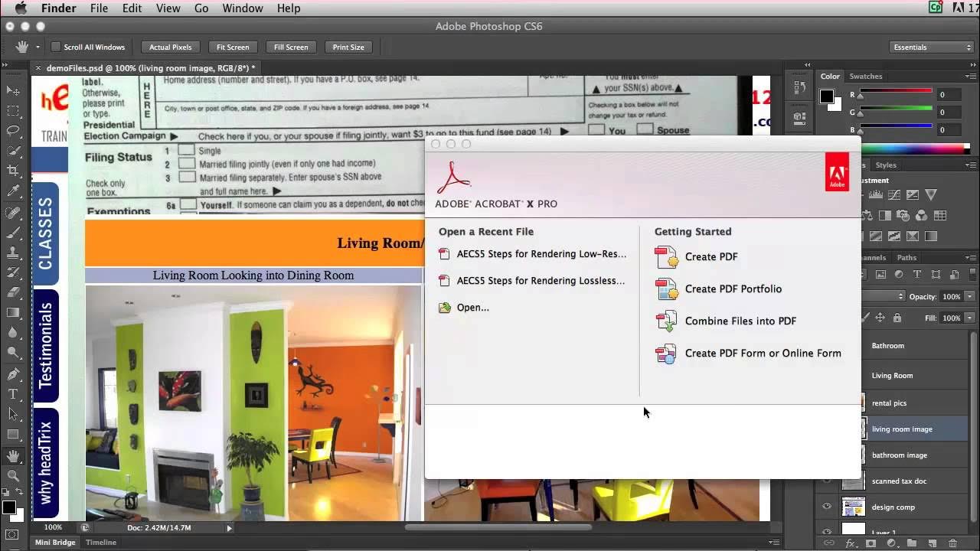Add a Curves adjustment

tap(894, 194)
